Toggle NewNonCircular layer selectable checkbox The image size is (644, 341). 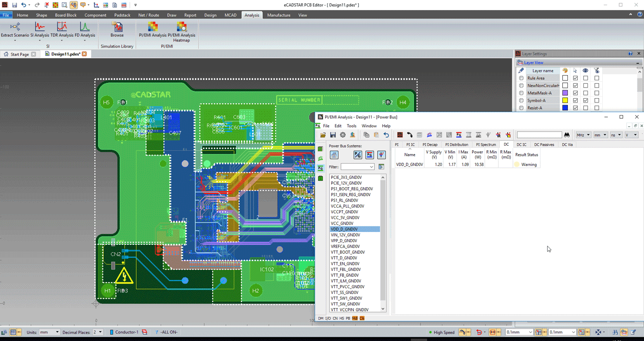pos(575,85)
